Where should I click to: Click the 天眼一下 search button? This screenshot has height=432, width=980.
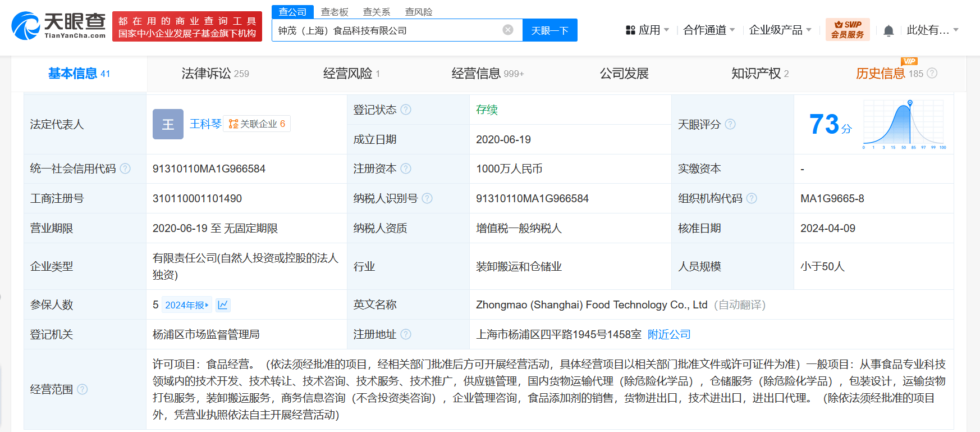(550, 30)
